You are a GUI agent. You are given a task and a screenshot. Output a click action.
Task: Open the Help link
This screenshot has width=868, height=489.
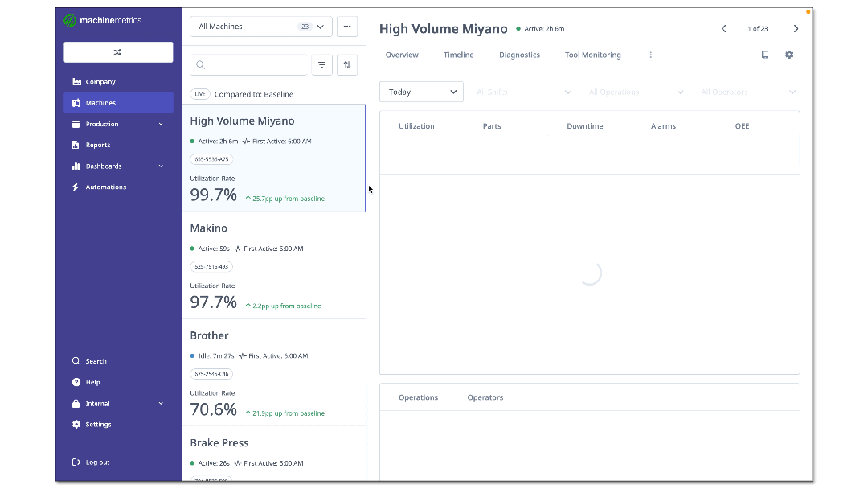coord(118,382)
